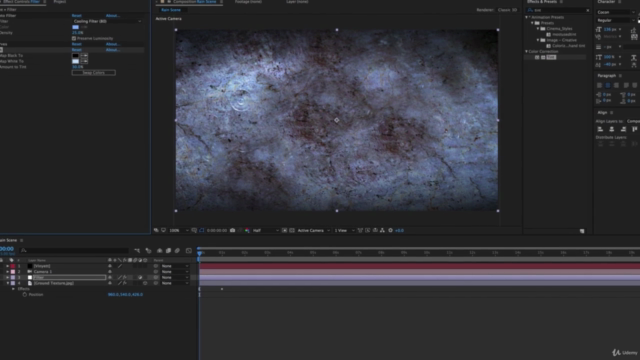Open the 1 View layout dropdown
The height and width of the screenshot is (360, 640).
(x=344, y=231)
